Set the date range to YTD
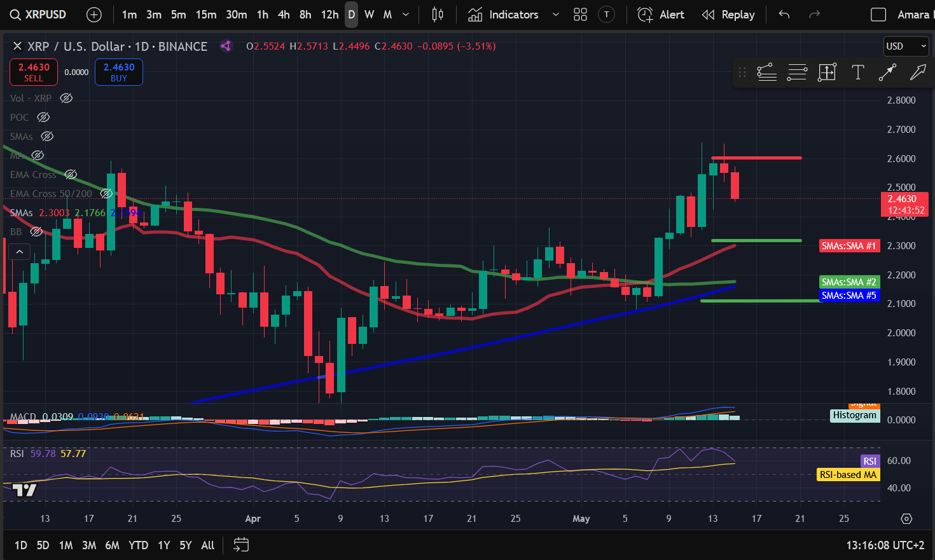This screenshot has width=935, height=560. [138, 545]
